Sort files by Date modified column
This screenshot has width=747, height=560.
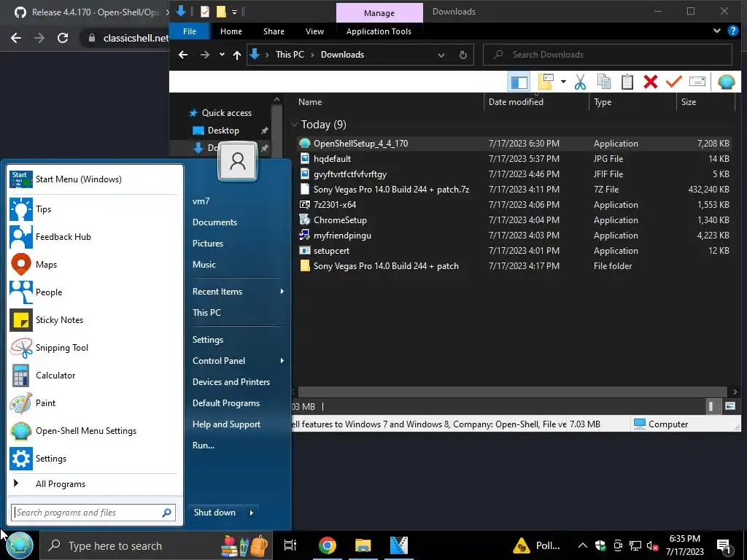pyautogui.click(x=516, y=102)
